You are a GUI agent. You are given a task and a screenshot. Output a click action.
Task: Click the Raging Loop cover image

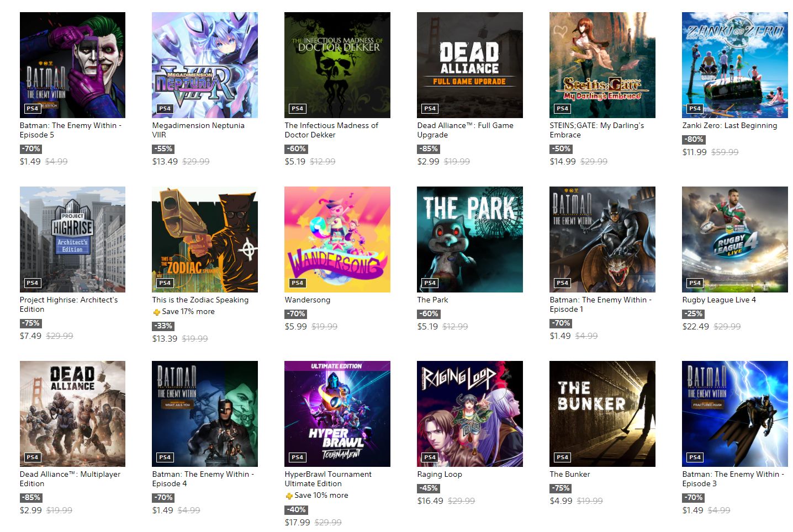pos(470,414)
